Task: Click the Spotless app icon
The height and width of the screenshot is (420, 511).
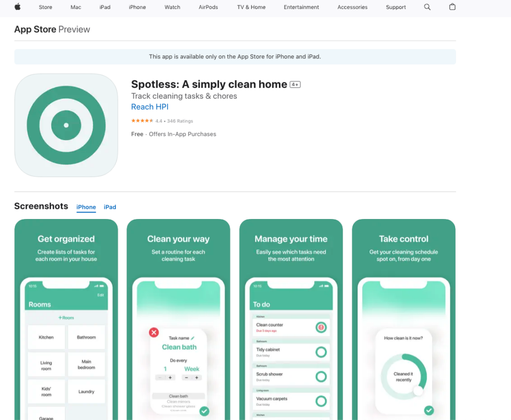Action: coord(66,125)
